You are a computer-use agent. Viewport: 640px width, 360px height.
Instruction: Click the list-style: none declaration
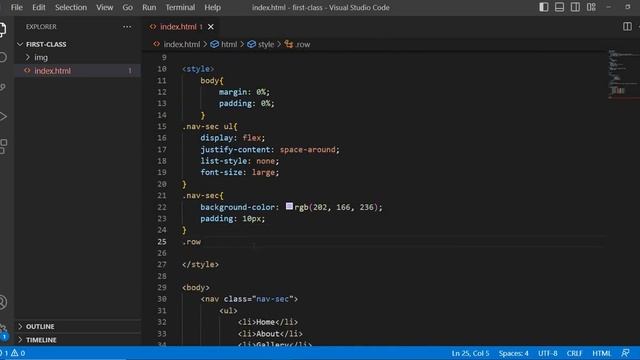coord(240,161)
